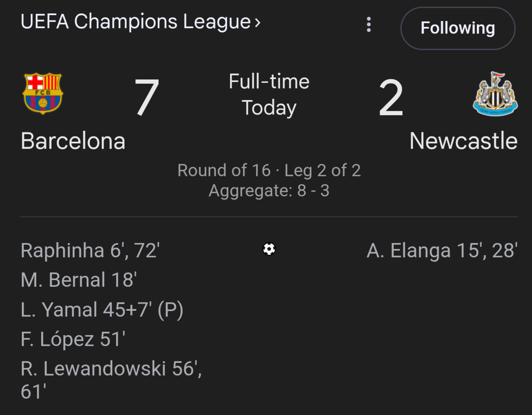This screenshot has width=532, height=415.
Task: Open the UEFA Champions League link
Action: [141, 22]
